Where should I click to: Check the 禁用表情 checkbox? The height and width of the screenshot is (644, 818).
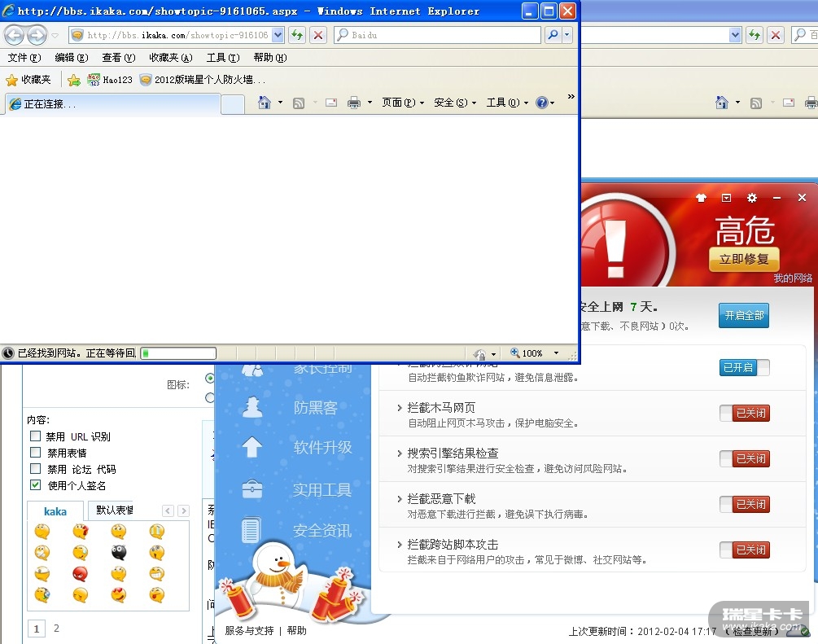36,452
